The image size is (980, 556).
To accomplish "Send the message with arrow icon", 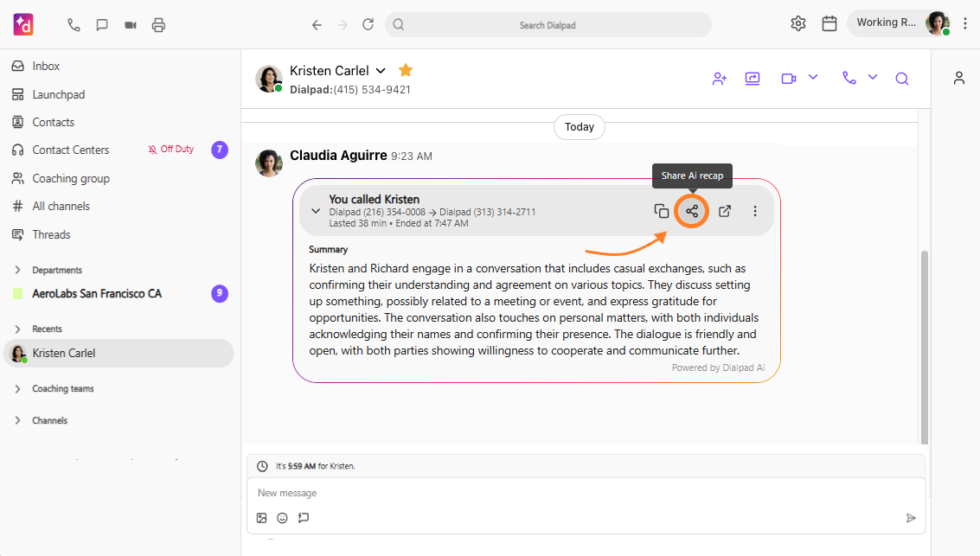I will coord(911,518).
